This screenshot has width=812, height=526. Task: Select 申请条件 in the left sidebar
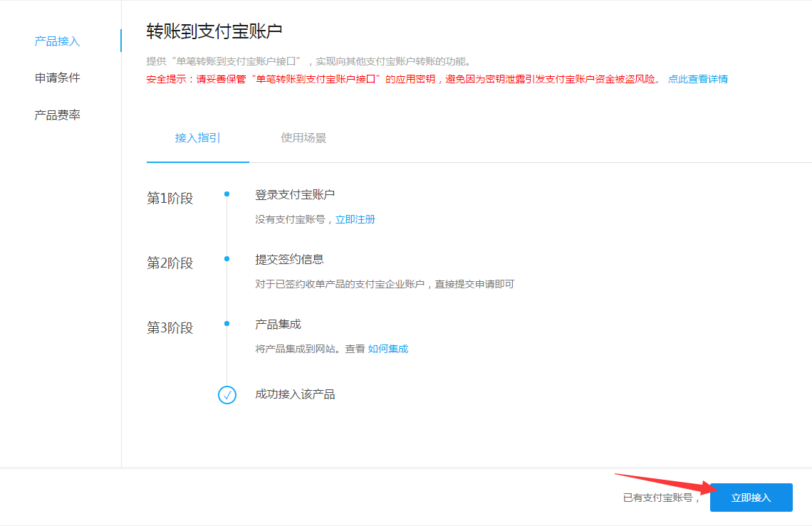[57, 78]
